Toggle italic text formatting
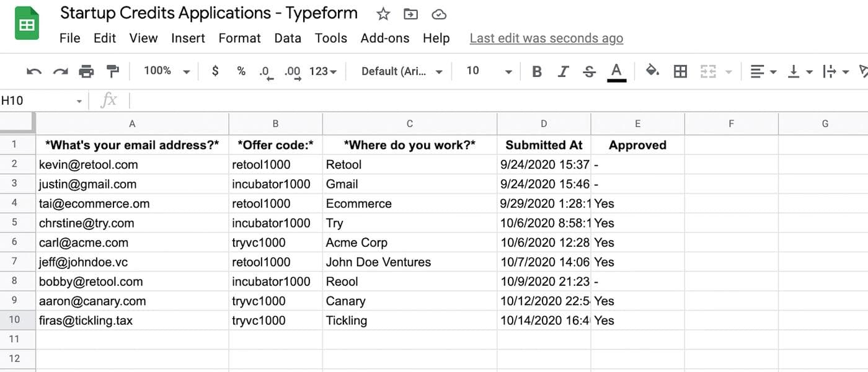The width and height of the screenshot is (868, 372). pos(563,72)
